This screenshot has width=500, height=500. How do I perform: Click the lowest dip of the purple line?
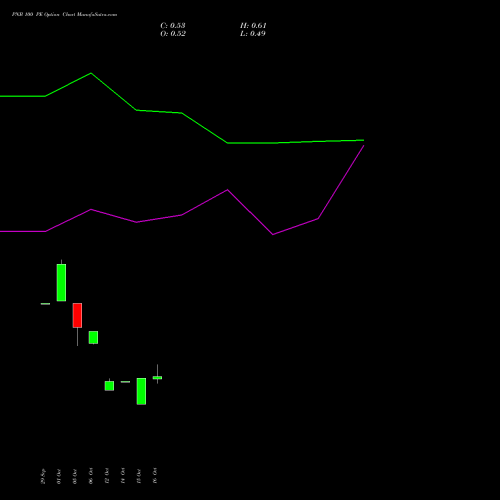pos(273,235)
